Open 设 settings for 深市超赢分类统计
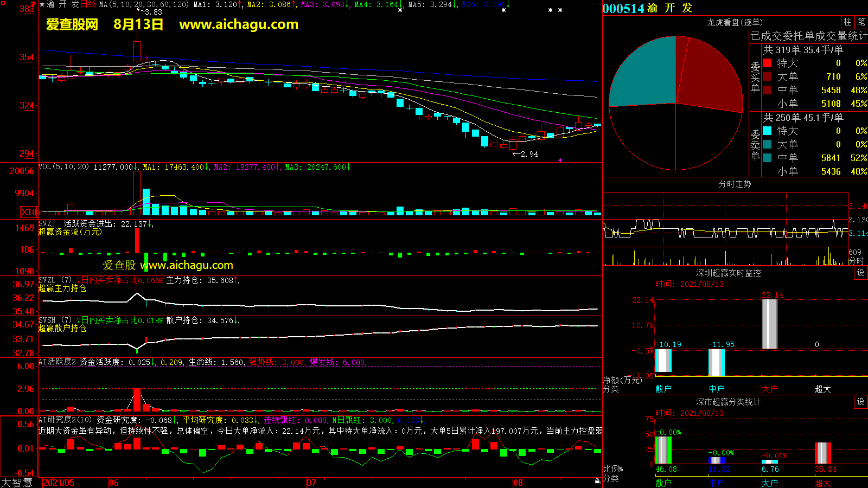 point(861,402)
